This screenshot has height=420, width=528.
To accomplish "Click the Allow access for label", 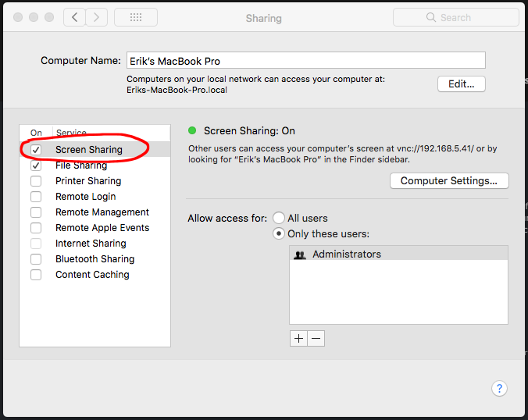I will [227, 218].
